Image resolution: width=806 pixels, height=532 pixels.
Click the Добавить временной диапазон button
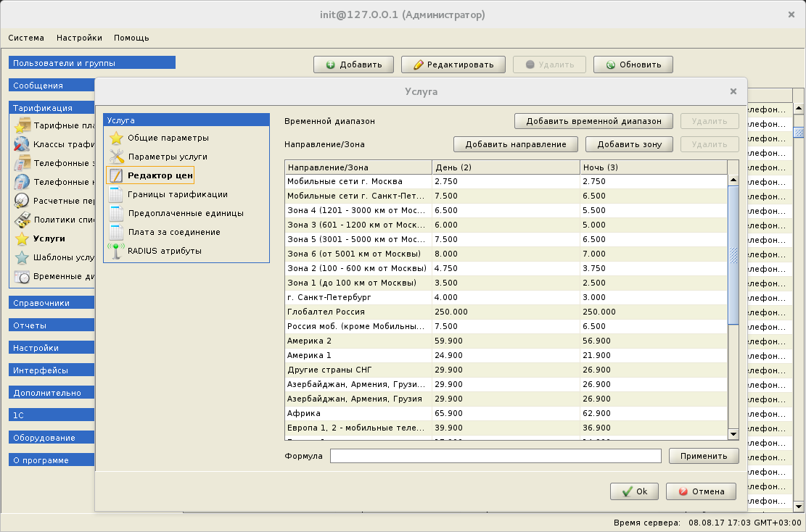click(593, 121)
